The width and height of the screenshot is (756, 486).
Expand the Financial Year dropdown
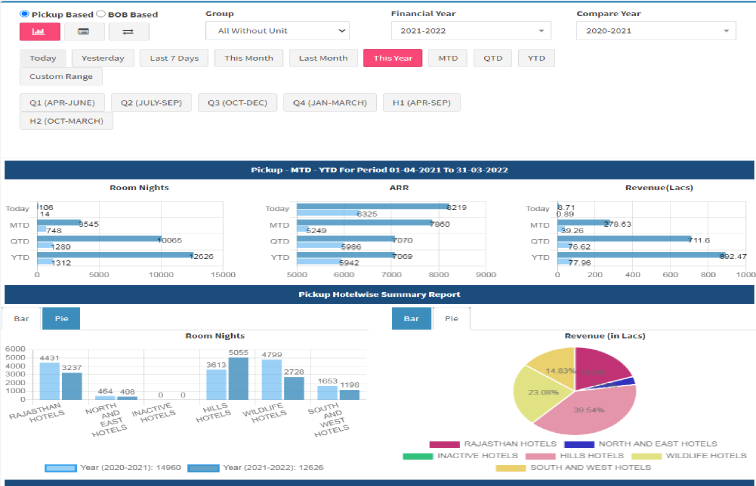click(x=470, y=31)
